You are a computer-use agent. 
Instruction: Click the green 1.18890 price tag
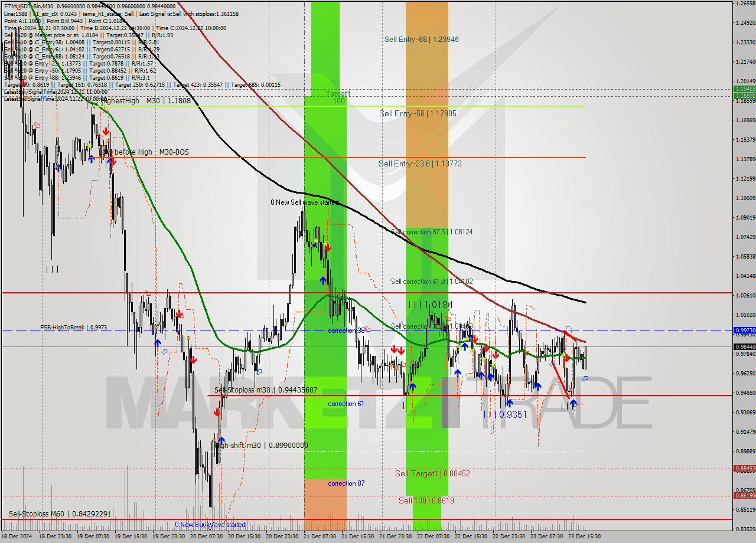(744, 96)
